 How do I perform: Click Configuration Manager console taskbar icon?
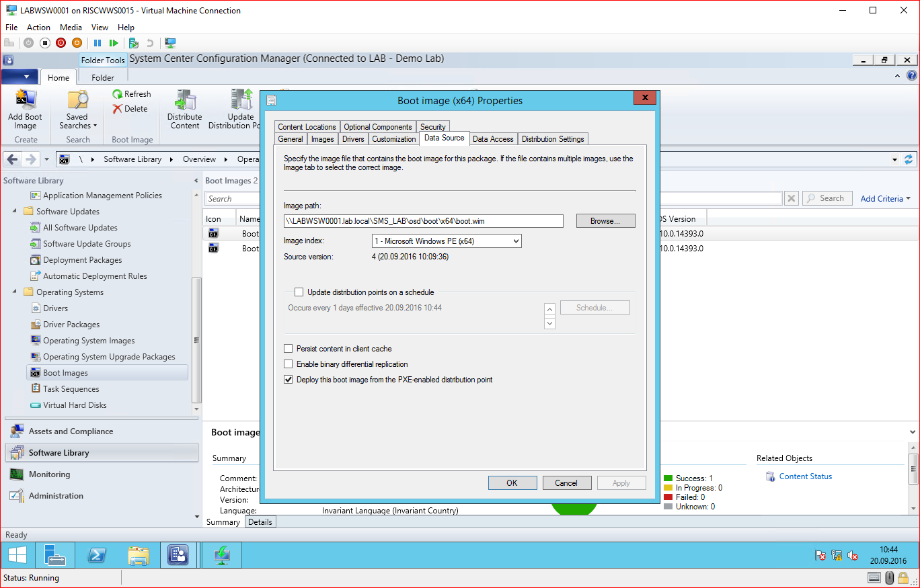pos(178,555)
